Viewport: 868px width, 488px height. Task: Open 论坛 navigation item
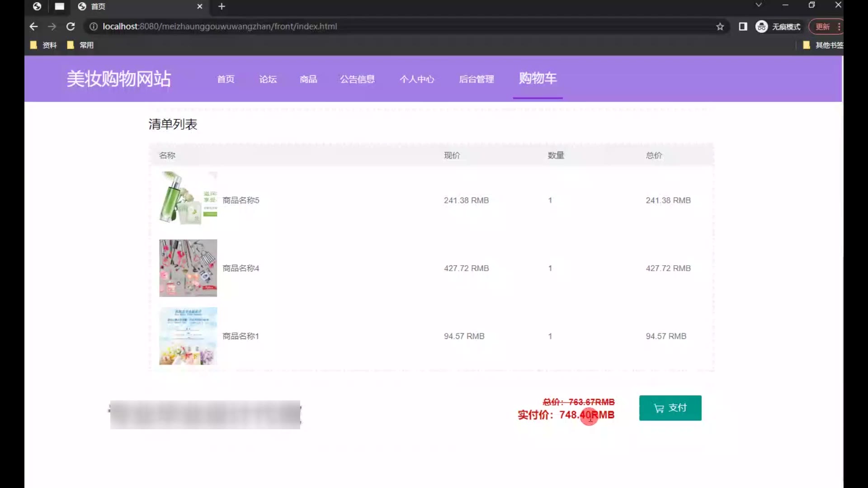[x=268, y=79]
